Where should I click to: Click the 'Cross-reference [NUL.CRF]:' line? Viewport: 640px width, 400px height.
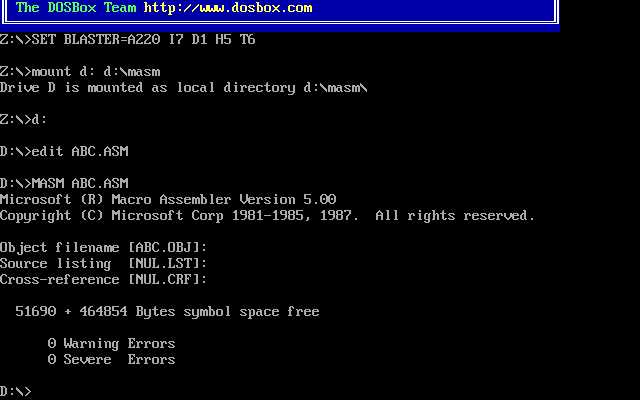104,280
